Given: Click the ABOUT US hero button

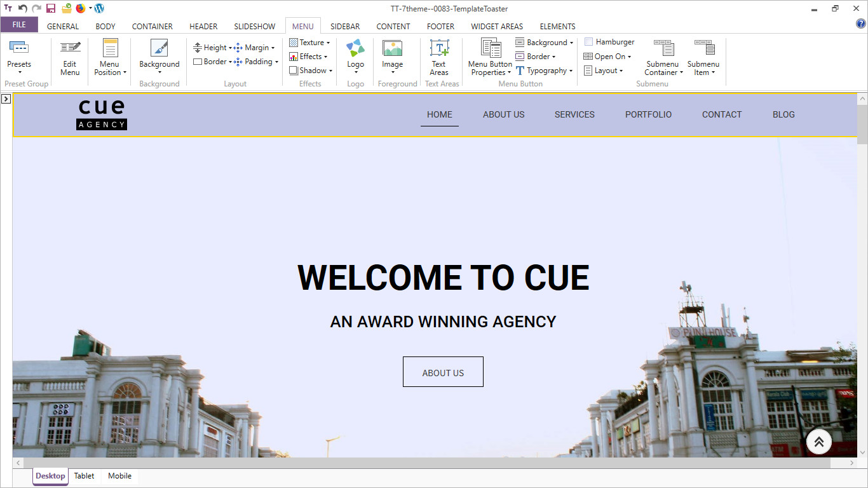Looking at the screenshot, I should (443, 372).
